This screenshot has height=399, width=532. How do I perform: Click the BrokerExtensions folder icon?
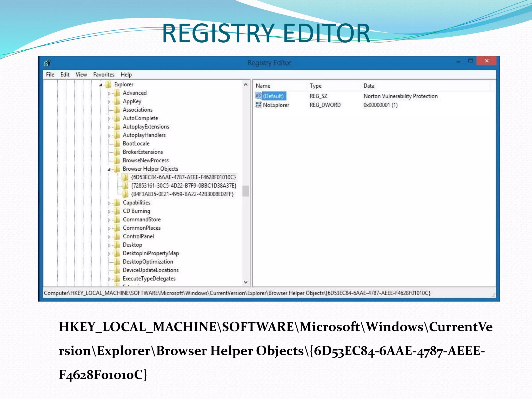pyautogui.click(x=117, y=152)
